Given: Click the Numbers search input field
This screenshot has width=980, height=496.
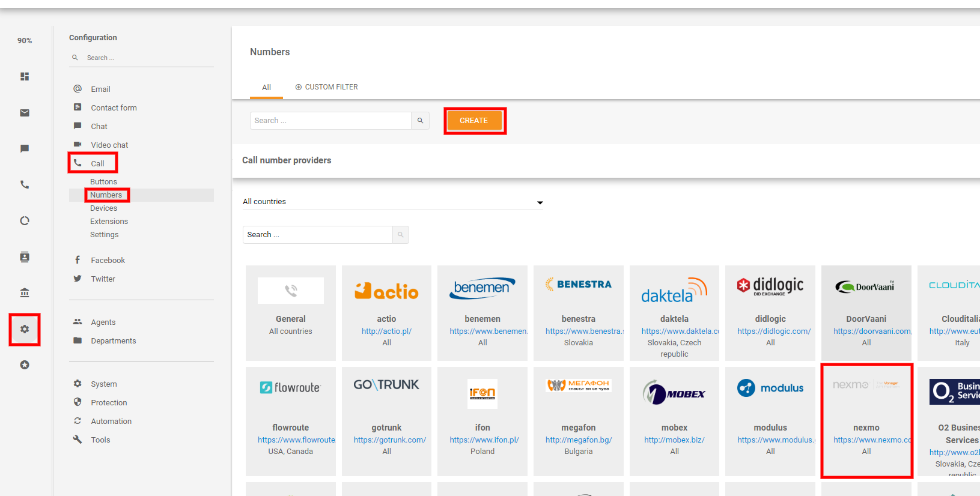Looking at the screenshot, I should 330,121.
